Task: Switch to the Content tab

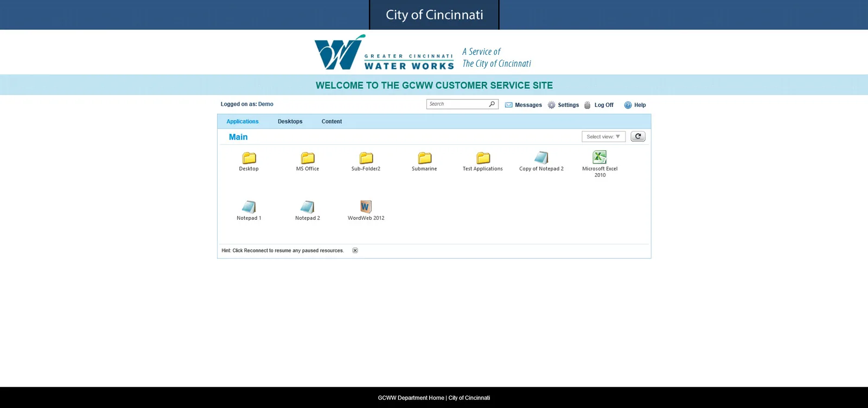Action: pos(332,122)
